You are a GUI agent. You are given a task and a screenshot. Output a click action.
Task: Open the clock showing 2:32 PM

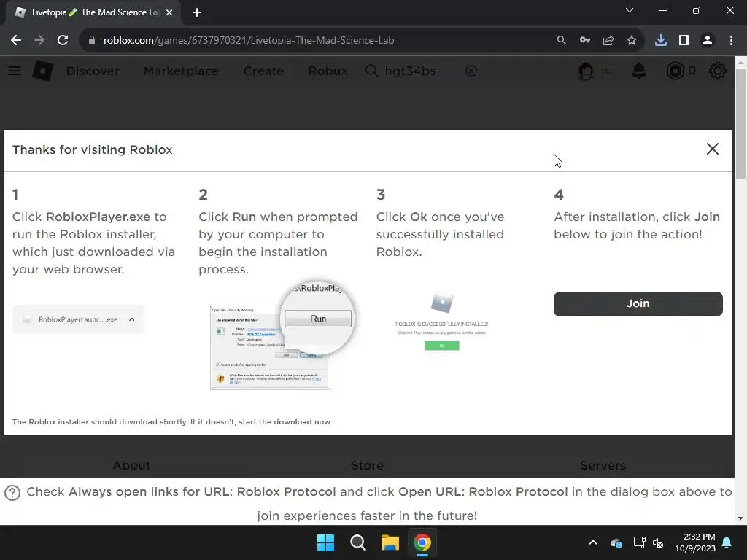[695, 542]
